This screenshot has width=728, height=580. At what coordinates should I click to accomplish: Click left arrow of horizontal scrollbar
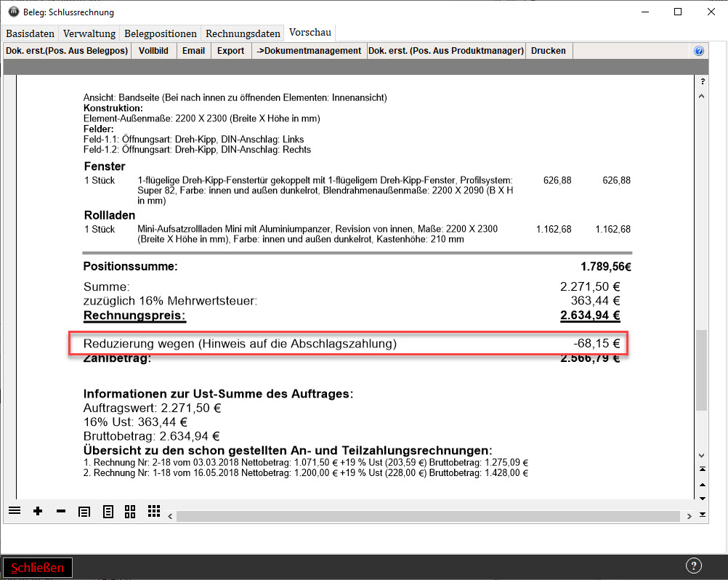(x=171, y=516)
